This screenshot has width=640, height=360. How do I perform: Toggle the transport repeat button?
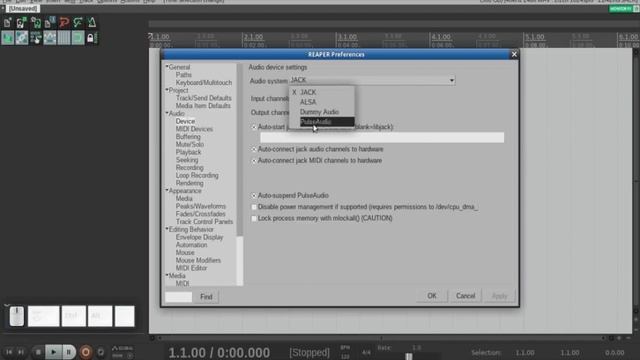pos(100,352)
